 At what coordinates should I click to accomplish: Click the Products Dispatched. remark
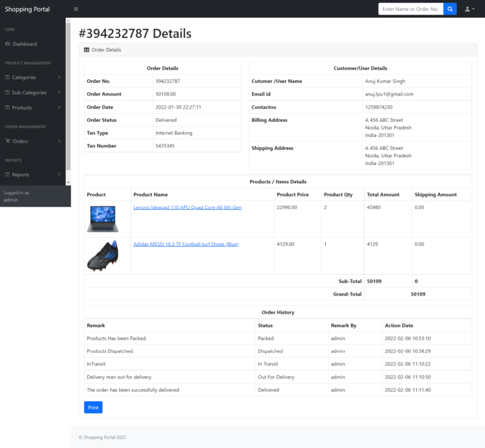[110, 351]
